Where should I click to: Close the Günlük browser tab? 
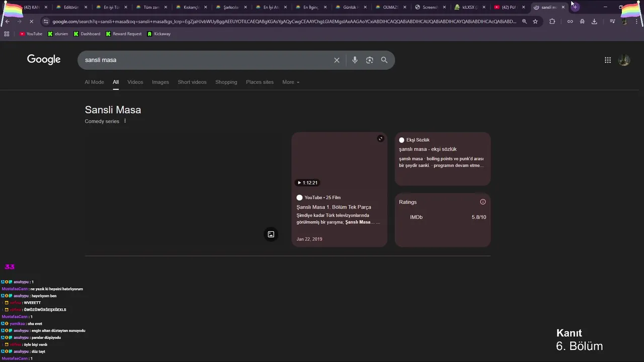[x=365, y=7]
